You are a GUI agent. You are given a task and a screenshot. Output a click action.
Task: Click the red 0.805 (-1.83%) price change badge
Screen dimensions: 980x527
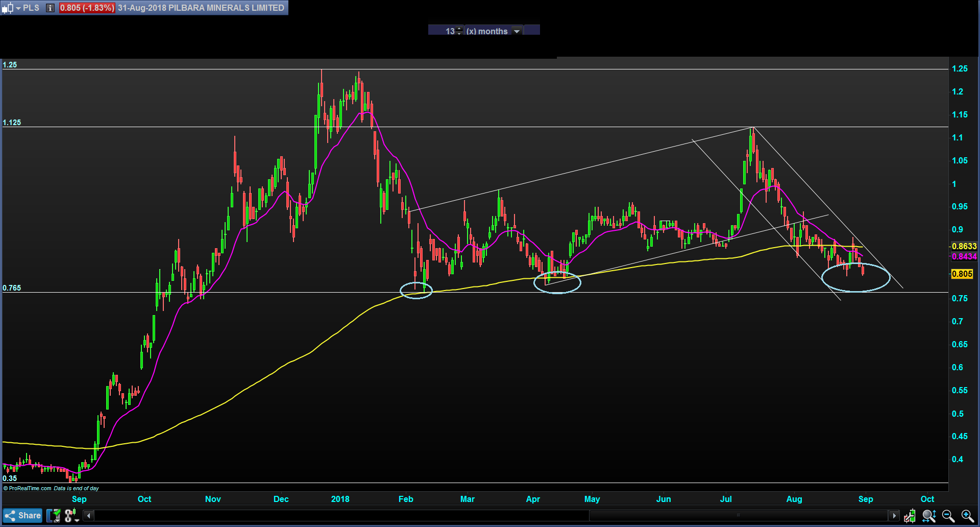click(x=87, y=8)
